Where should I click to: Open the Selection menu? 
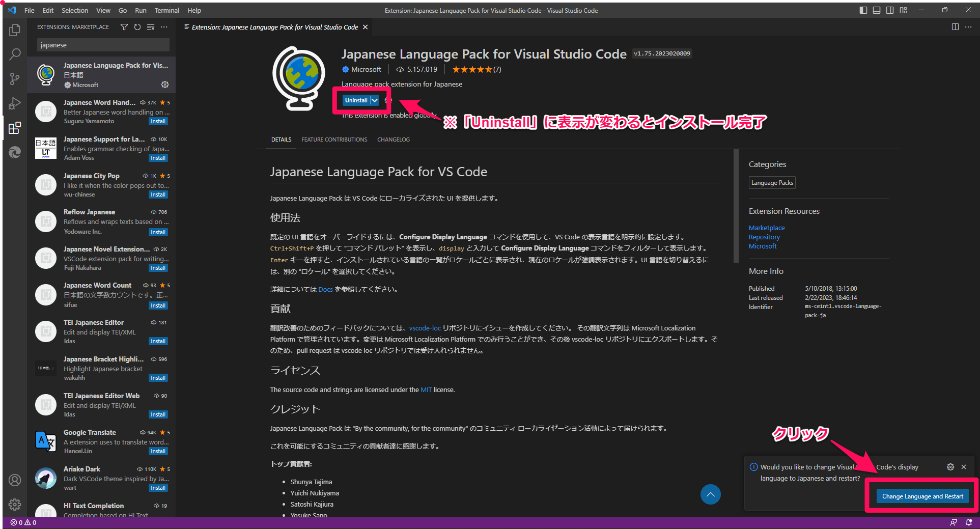point(75,10)
